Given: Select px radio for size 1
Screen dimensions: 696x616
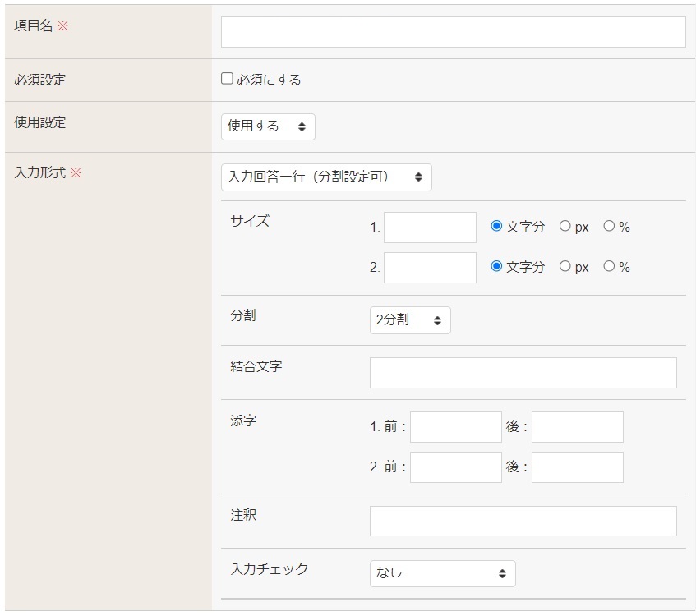Looking at the screenshot, I should pyautogui.click(x=565, y=227).
